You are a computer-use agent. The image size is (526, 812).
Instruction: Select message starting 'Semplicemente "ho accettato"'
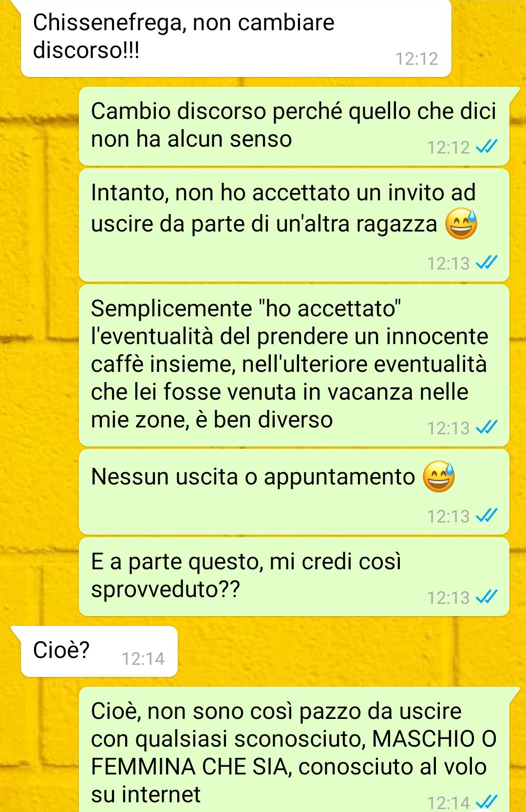(x=294, y=366)
